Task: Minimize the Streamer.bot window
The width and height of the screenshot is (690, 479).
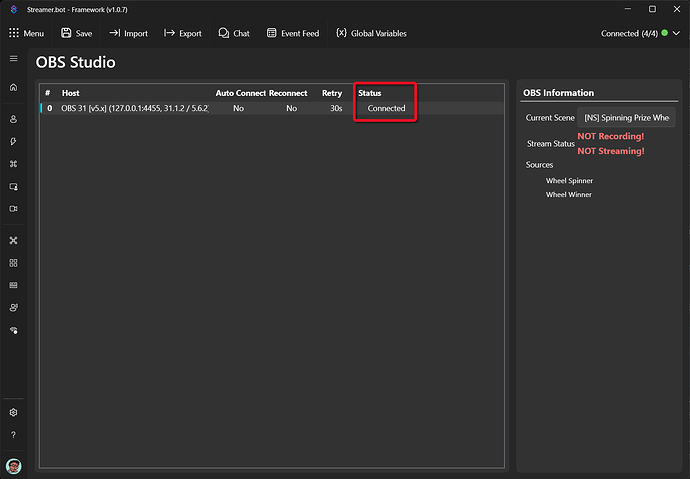Action: coord(628,9)
